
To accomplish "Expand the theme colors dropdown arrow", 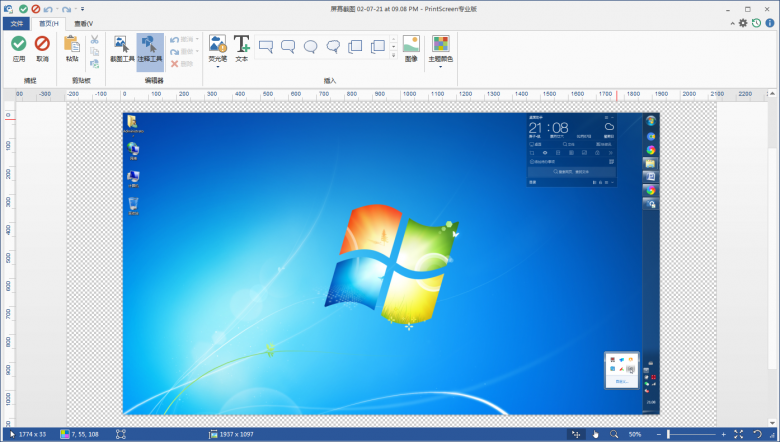I will [441, 67].
